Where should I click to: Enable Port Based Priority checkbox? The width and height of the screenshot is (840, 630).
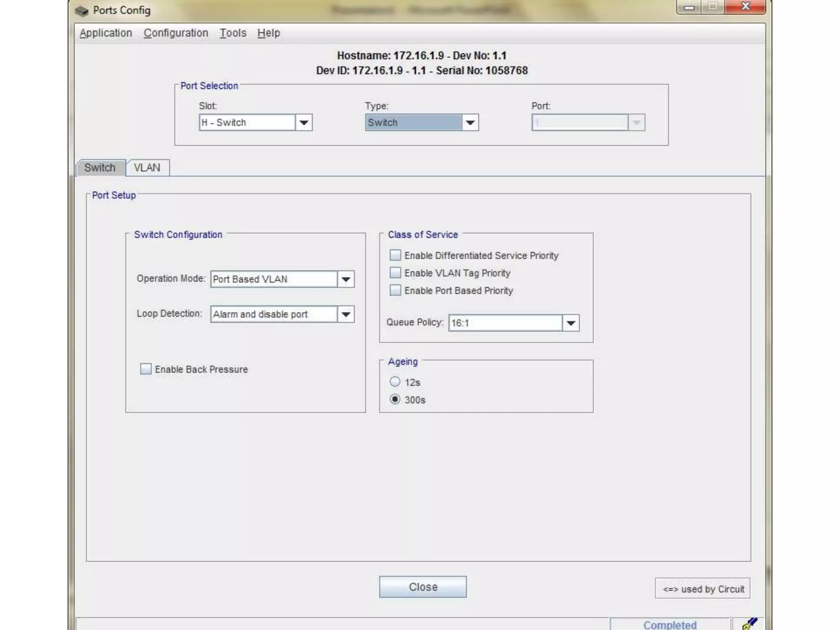click(x=395, y=290)
